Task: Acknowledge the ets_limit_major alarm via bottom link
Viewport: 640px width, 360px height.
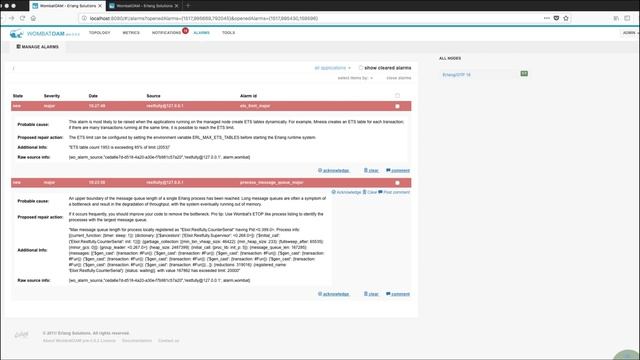Action: (333, 171)
